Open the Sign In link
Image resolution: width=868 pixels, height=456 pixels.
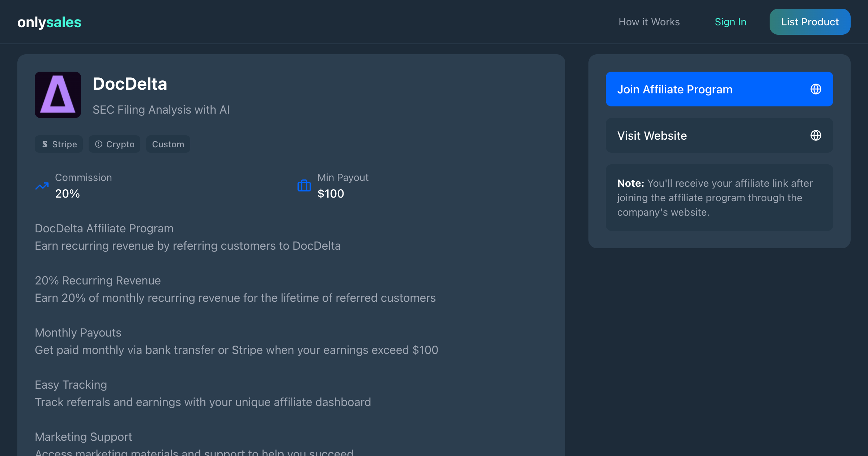[731, 22]
